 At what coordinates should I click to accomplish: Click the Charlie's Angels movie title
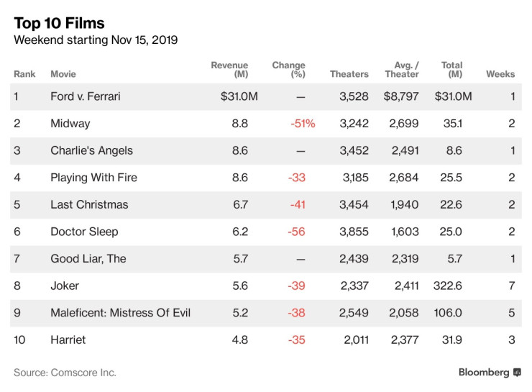pyautogui.click(x=91, y=151)
